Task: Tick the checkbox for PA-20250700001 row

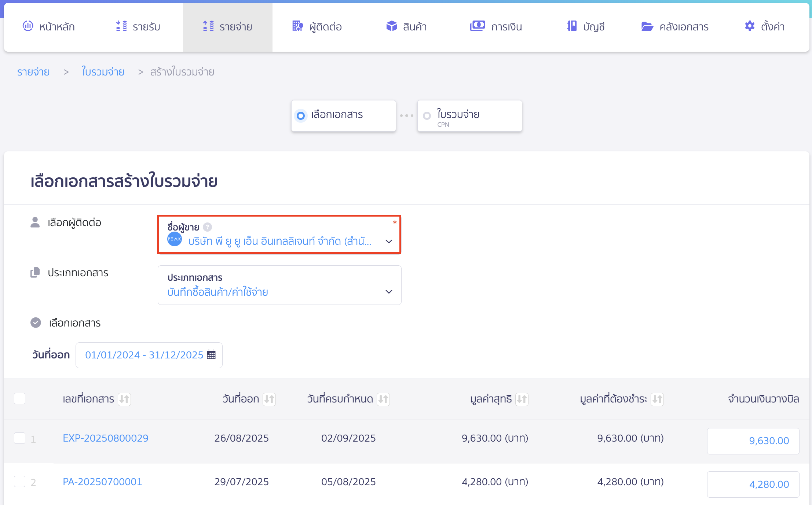Action: pos(19,481)
